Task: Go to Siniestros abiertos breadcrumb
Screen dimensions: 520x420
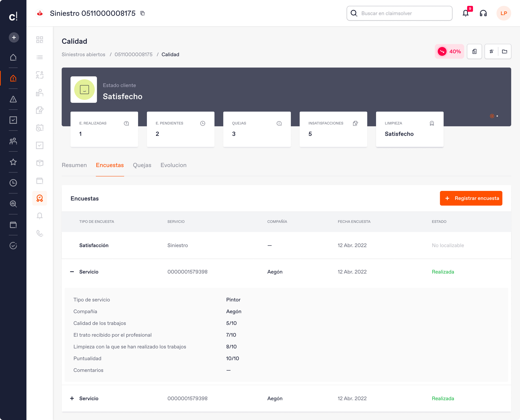Action: 84,55
